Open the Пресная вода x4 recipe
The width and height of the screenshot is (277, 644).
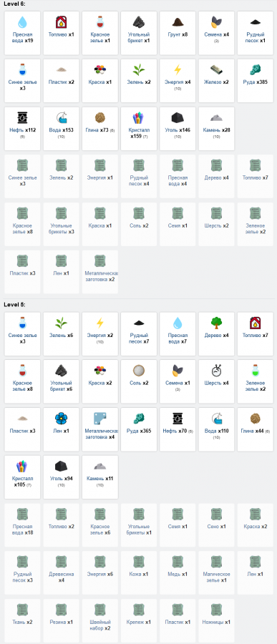click(x=178, y=176)
